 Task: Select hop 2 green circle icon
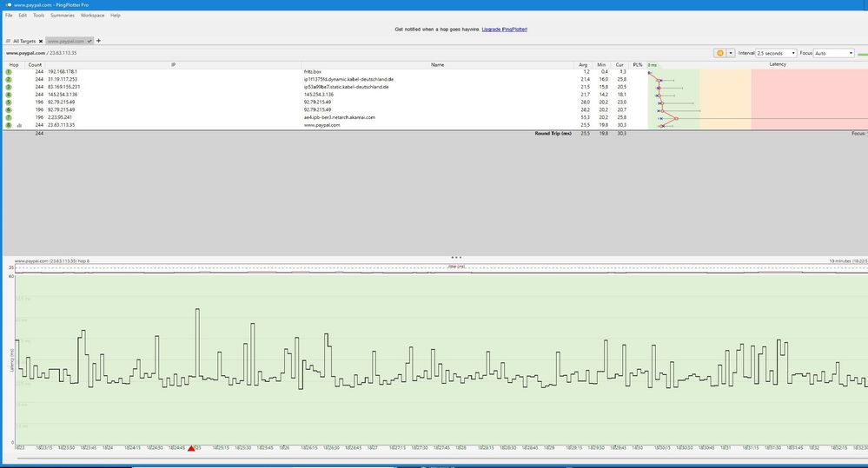coord(9,80)
